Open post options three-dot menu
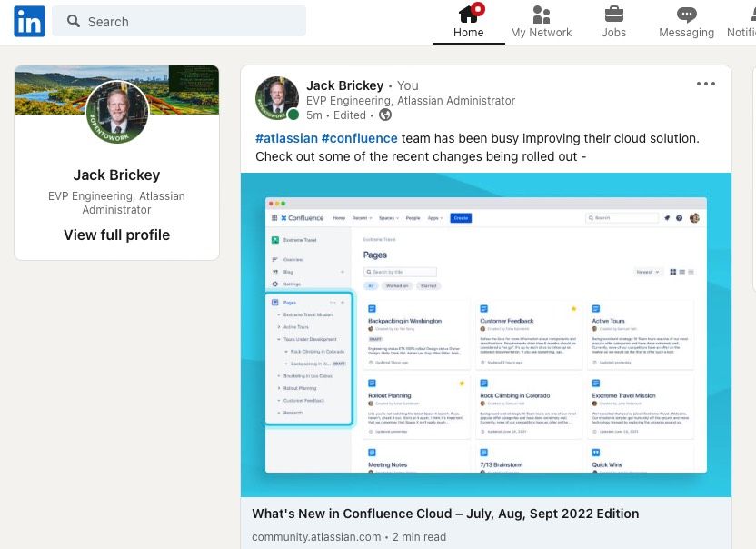The image size is (756, 549). pyautogui.click(x=706, y=84)
